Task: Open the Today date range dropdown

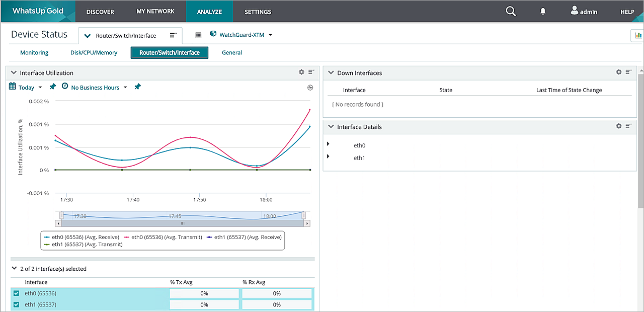Action: 26,88
